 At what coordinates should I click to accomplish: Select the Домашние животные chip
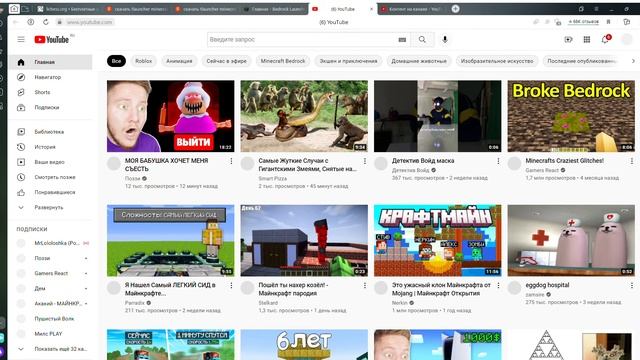[419, 61]
